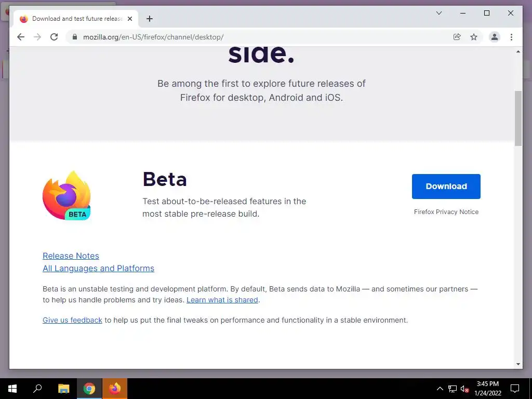Screen dimensions: 532x399
Task: Click the Firefox Beta logo
Action: [66, 196]
